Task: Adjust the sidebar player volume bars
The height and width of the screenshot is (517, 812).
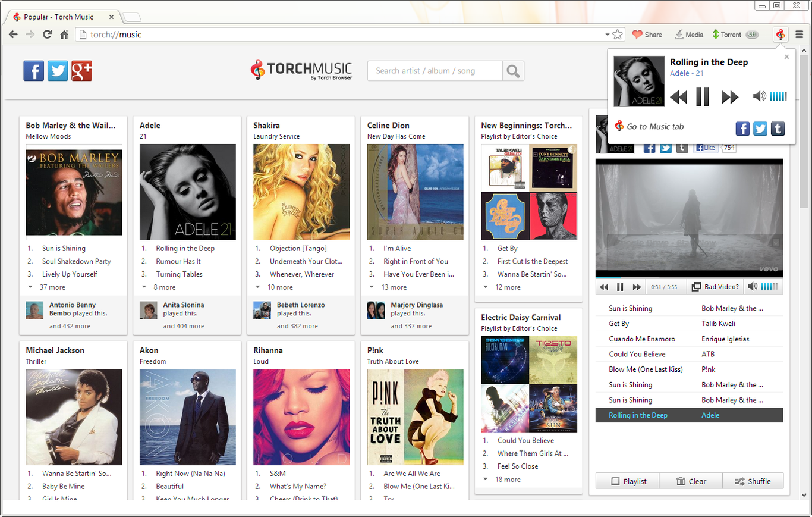Action: pos(769,287)
